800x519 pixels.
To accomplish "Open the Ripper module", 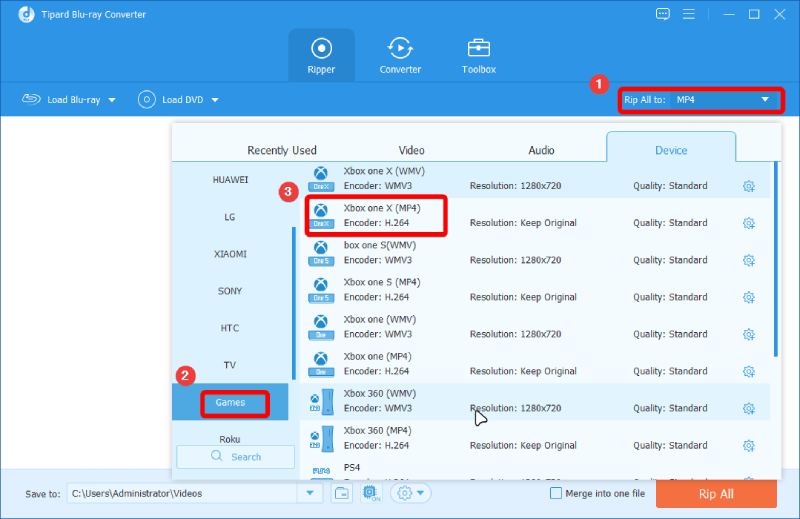I will [x=321, y=55].
